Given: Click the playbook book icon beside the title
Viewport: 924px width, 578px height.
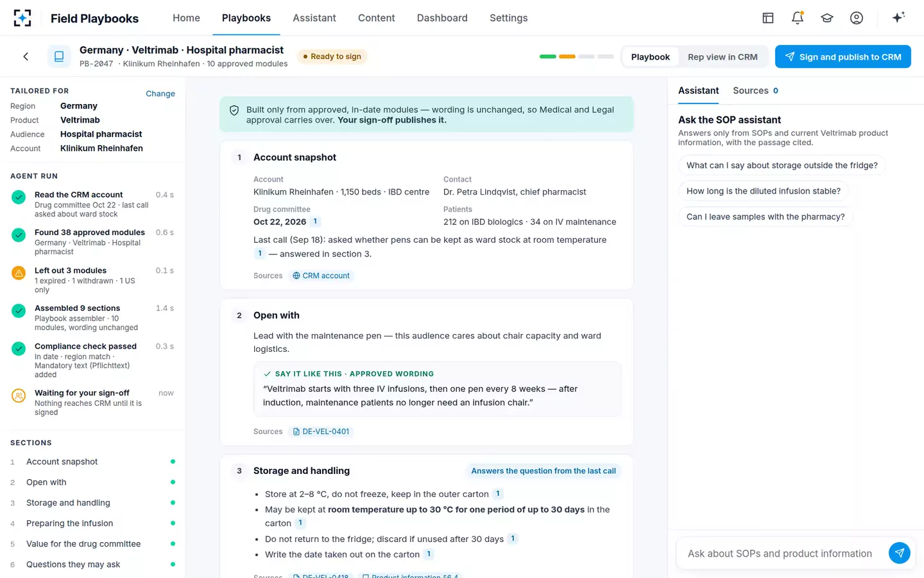Looking at the screenshot, I should pos(59,57).
